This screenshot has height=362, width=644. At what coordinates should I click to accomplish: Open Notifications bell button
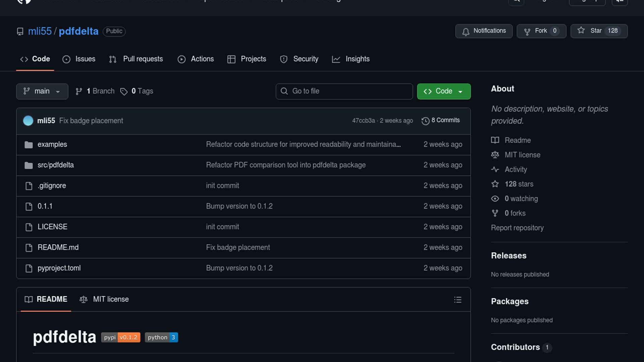click(484, 31)
